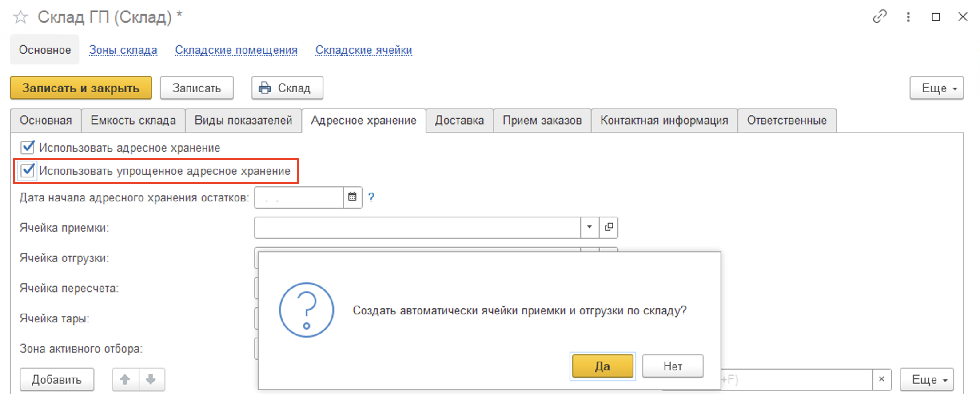
Task: Clear the search field with X
Action: [x=881, y=379]
